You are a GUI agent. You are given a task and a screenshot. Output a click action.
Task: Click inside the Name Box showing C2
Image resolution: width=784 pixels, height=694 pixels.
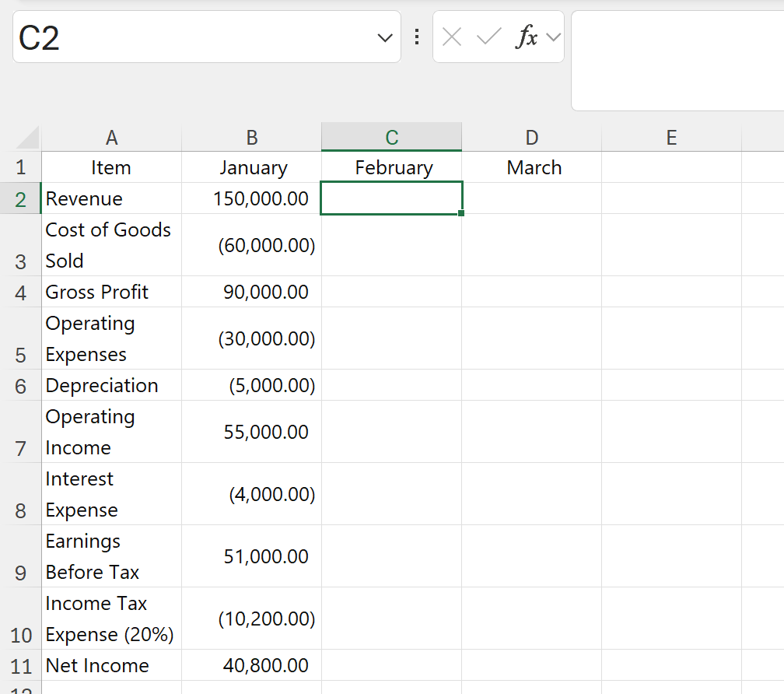pyautogui.click(x=187, y=37)
